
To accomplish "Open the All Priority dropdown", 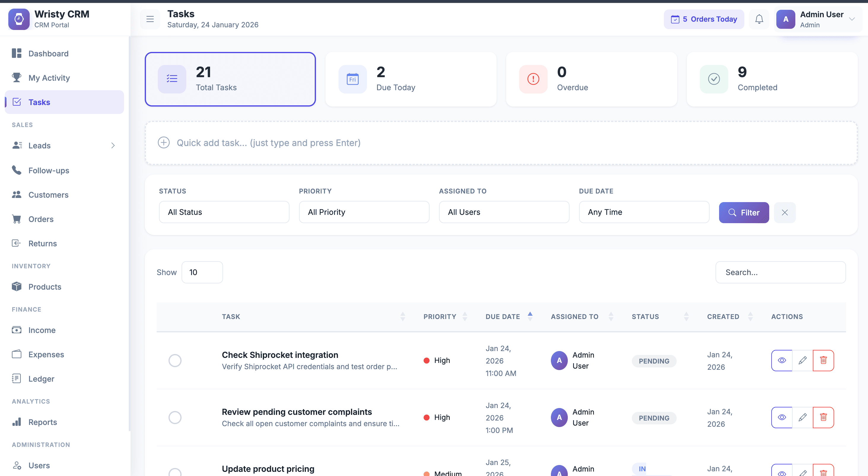I will coord(364,212).
